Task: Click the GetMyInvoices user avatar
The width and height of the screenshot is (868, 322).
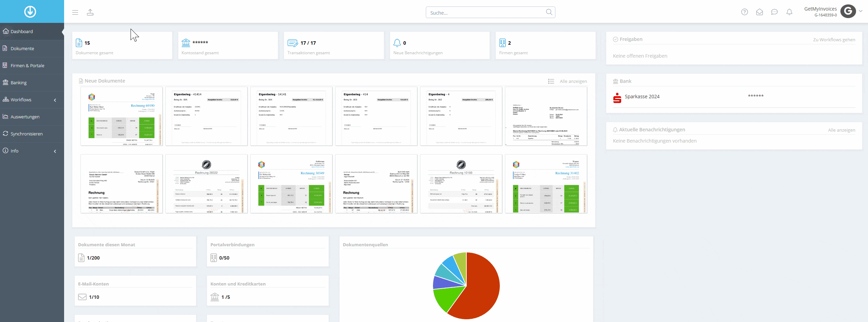Action: (848, 11)
